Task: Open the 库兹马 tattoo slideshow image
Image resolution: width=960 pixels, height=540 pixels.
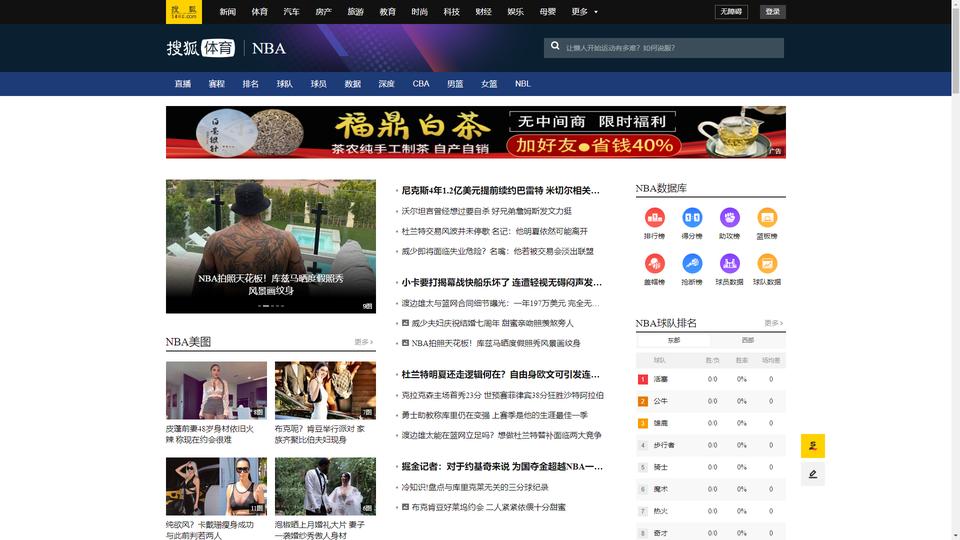Action: click(x=271, y=246)
